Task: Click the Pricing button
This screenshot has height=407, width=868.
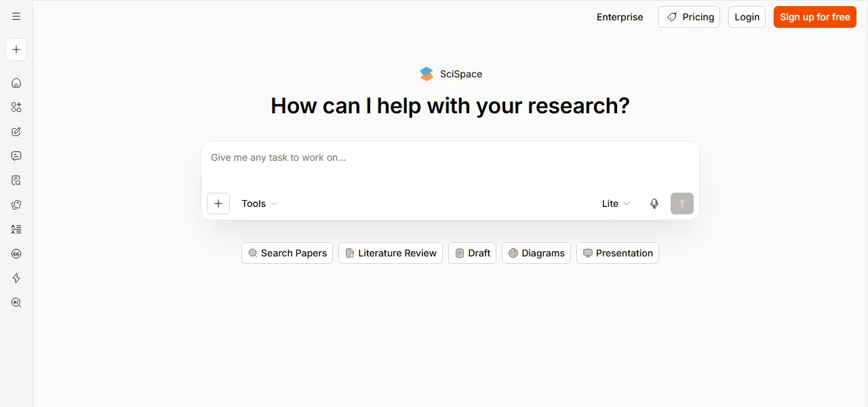Action: click(689, 17)
